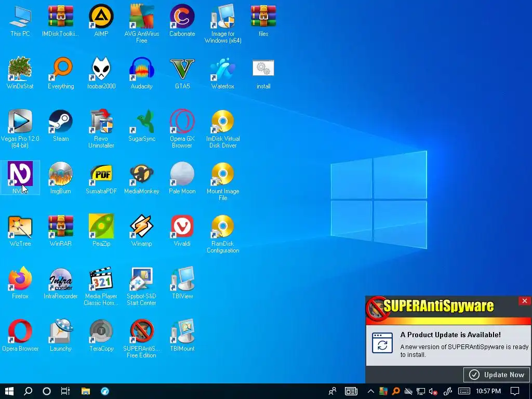This screenshot has width=532, height=399.
Task: Launch the Carbonate shortcut
Action: tap(182, 21)
